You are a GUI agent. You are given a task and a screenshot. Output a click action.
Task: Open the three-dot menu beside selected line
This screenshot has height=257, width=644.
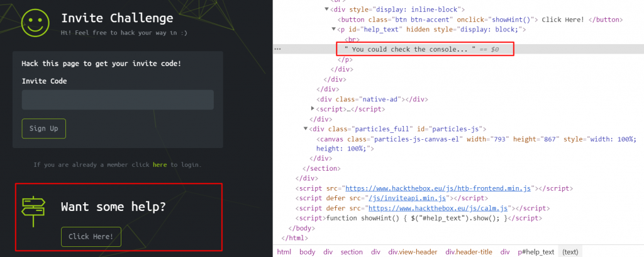277,49
